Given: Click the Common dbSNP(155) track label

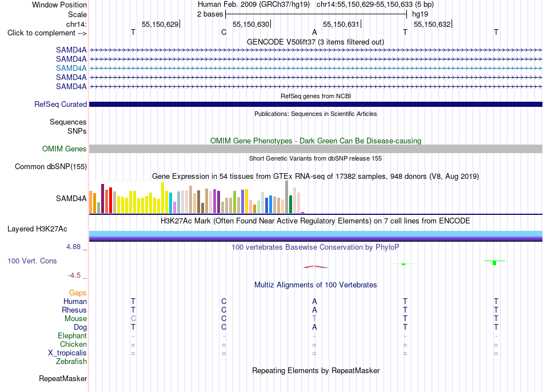Looking at the screenshot, I should pos(51,166).
